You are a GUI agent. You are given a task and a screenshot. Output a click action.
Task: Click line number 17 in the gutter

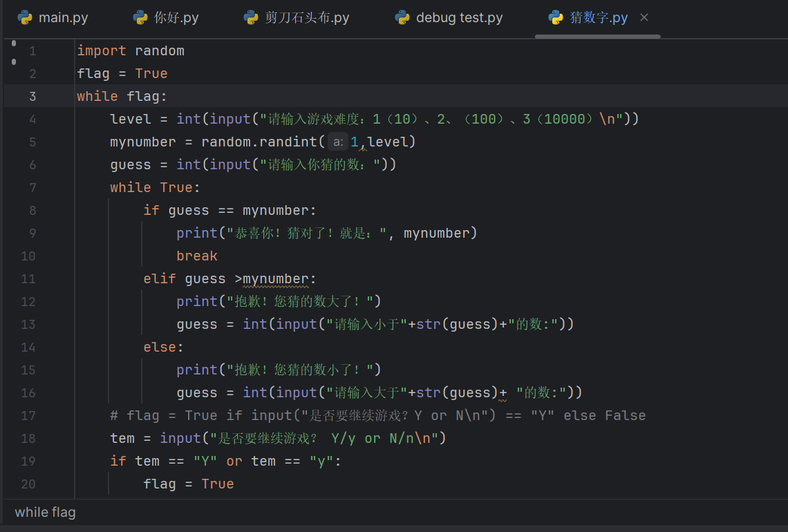pyautogui.click(x=28, y=415)
